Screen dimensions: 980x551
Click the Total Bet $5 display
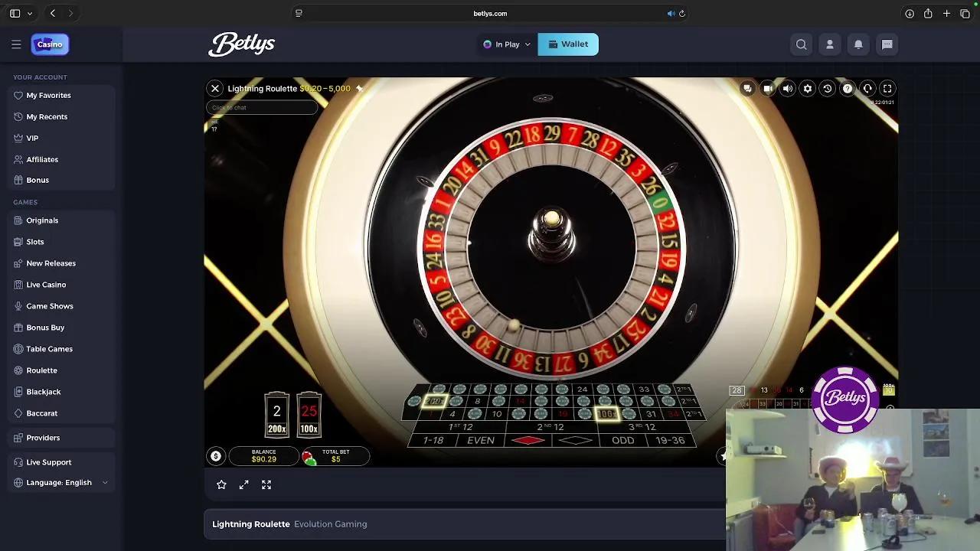(335, 456)
